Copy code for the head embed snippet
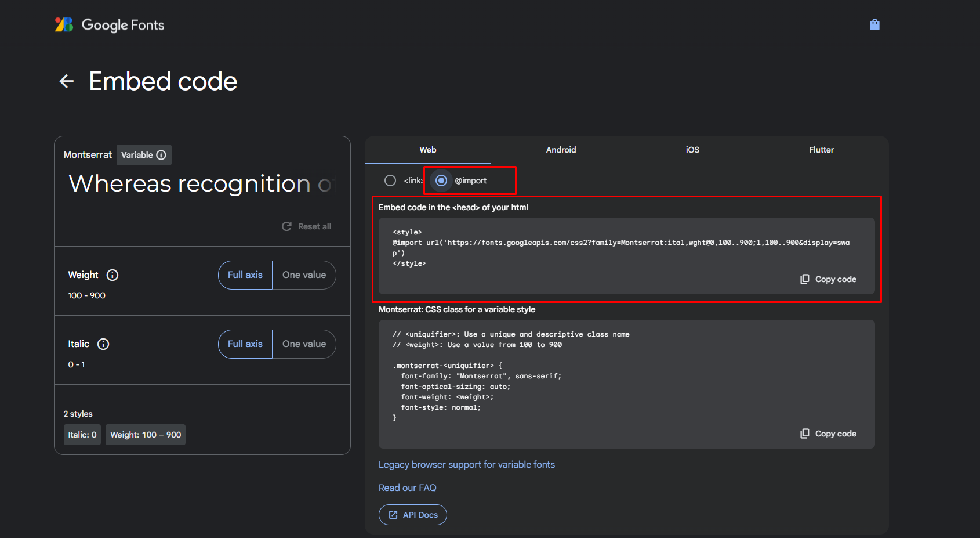This screenshot has height=538, width=980. tap(829, 279)
